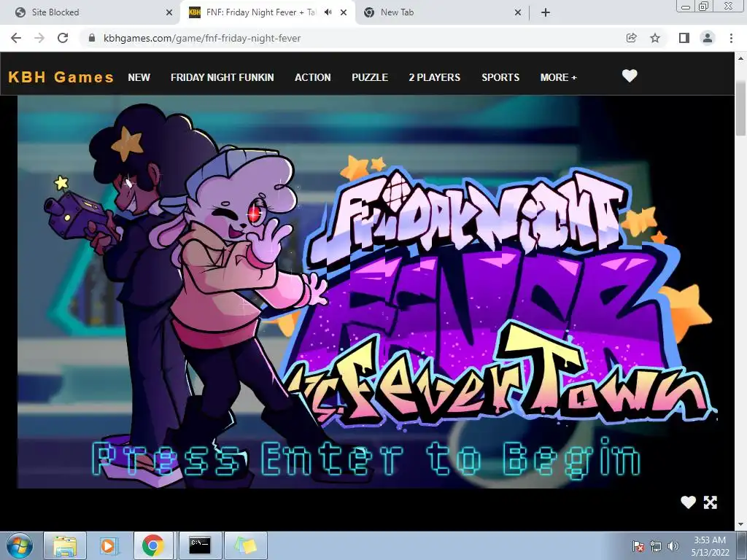This screenshot has width=747, height=560.
Task: Switch to the New Tab tab
Action: [442, 12]
